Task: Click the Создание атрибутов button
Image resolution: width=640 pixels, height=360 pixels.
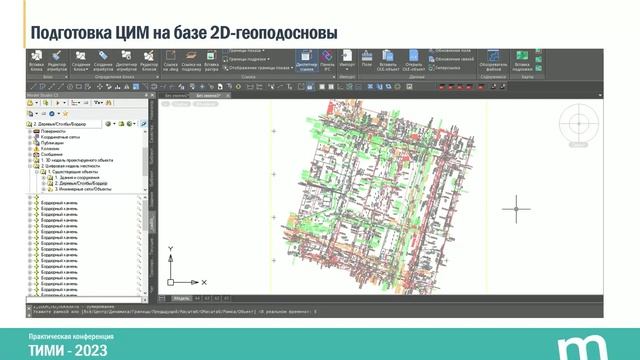Action: pyautogui.click(x=103, y=61)
